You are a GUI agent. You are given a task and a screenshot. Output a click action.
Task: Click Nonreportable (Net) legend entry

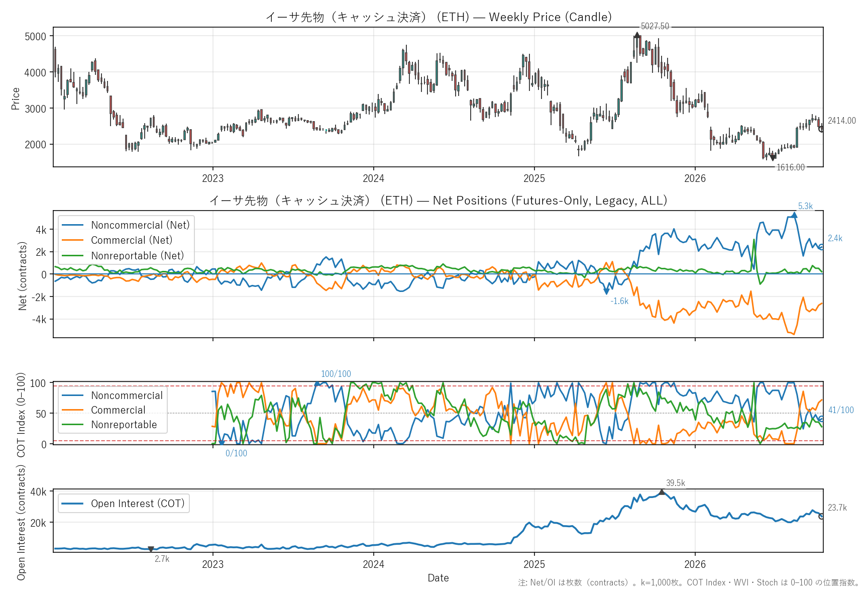tap(123, 256)
